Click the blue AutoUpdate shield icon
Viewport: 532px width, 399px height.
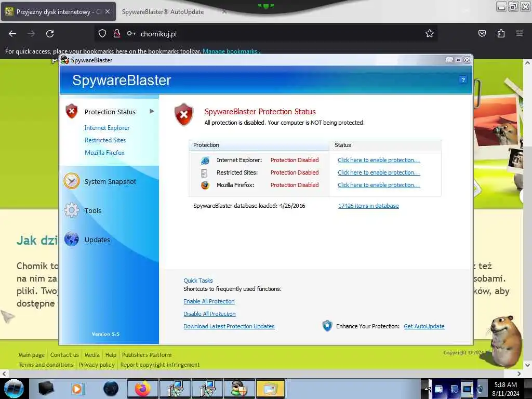327,326
